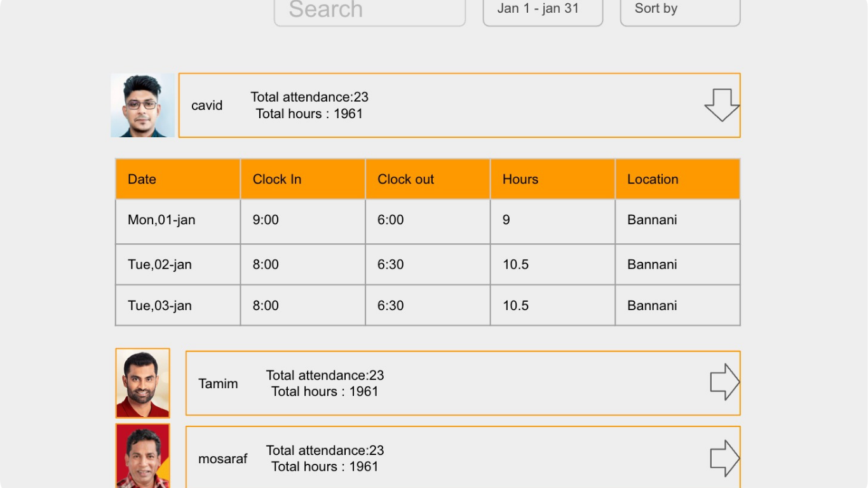Click the Hours column header
Image resolution: width=868 pixels, height=488 pixels.
[552, 179]
